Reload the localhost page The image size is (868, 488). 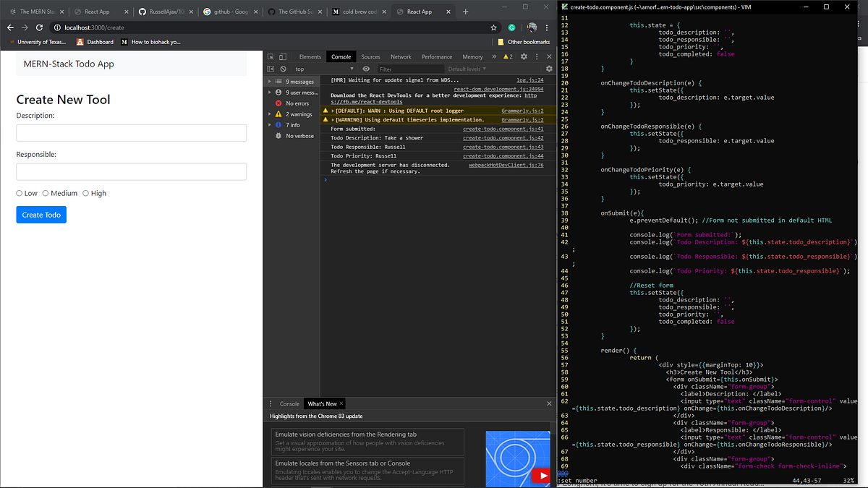click(x=39, y=27)
